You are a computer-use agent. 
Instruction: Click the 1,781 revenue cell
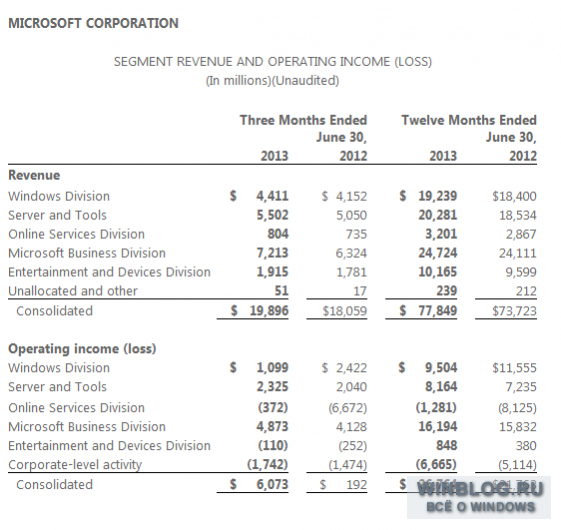[x=351, y=272]
